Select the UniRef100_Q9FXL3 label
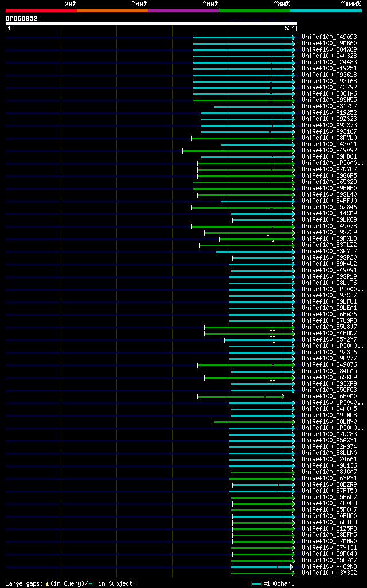This screenshot has width=367, height=588. 330,239
